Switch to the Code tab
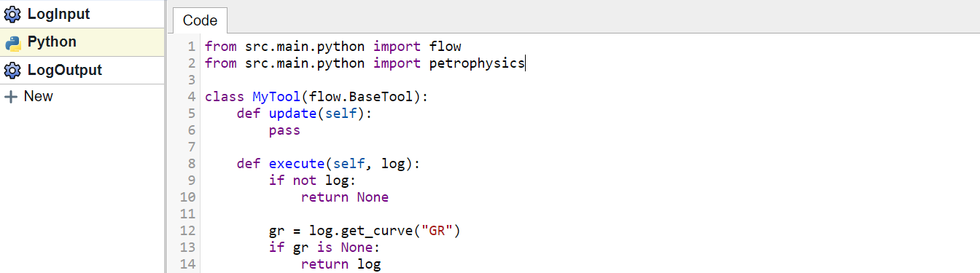 tap(201, 20)
